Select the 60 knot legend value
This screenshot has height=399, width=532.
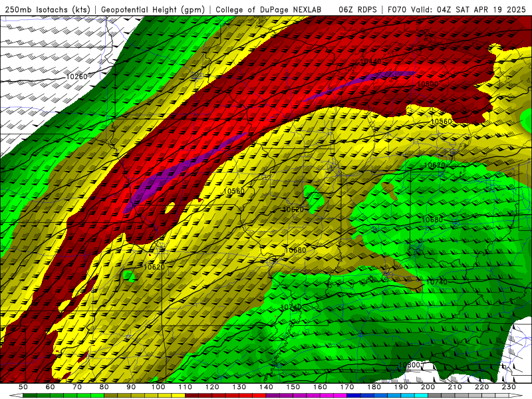pyautogui.click(x=50, y=387)
